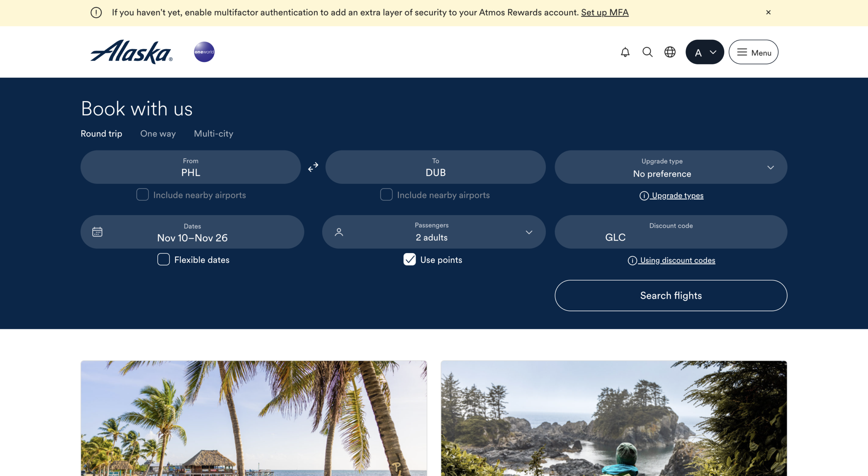Click the info icon next to Upgrade types
The image size is (868, 476).
[644, 196]
